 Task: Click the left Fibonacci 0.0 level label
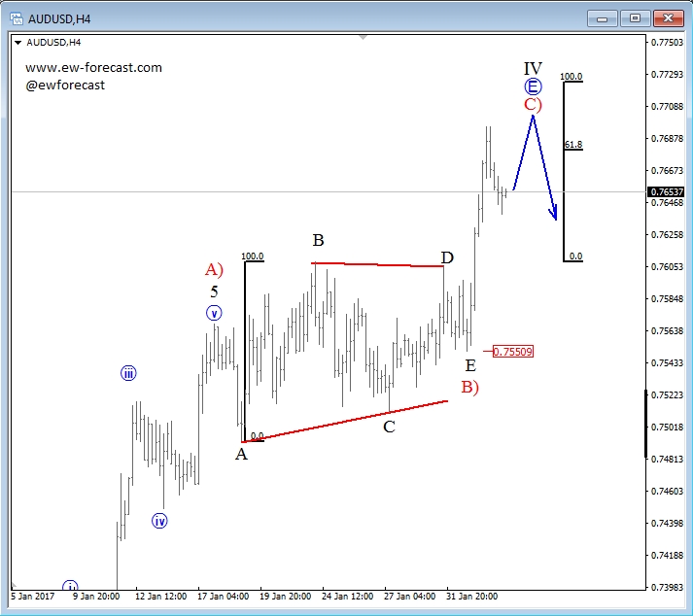257,436
